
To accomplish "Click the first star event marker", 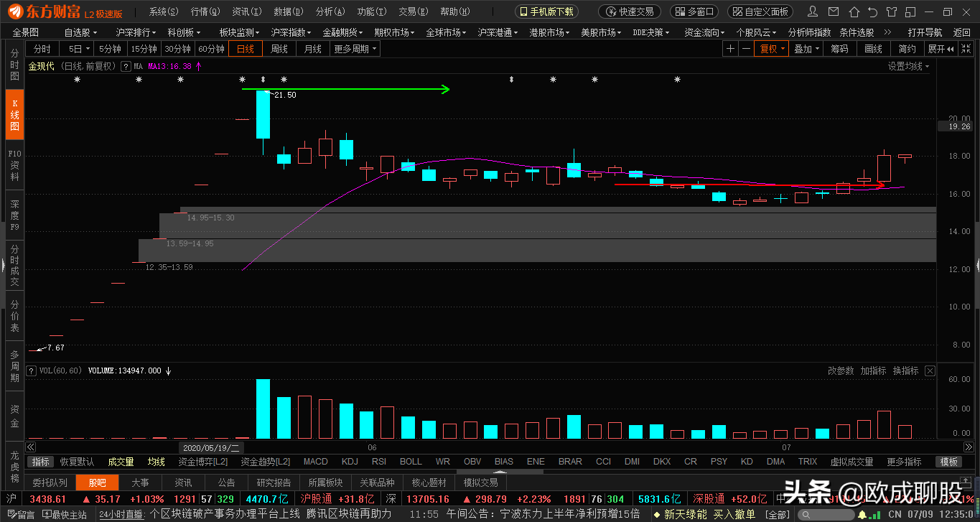I will click(x=78, y=80).
